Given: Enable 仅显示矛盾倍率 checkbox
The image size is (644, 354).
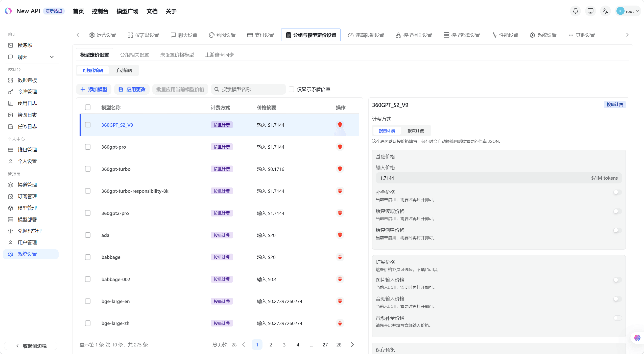Looking at the screenshot, I should point(291,89).
